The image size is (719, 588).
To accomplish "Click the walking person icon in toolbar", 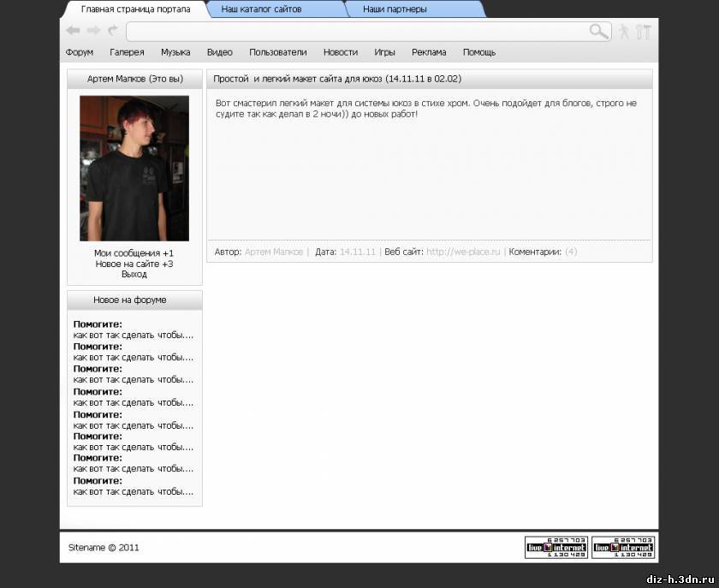I will coord(624,32).
